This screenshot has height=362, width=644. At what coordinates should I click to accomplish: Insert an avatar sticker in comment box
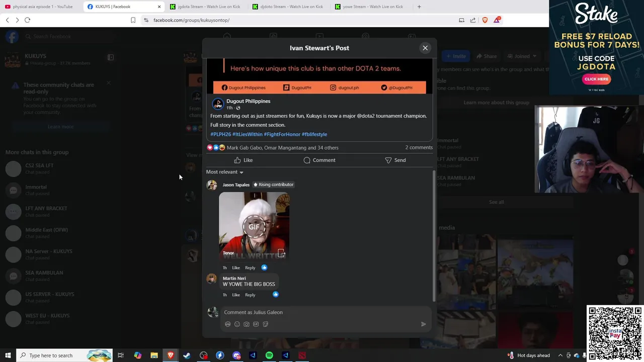(227, 324)
